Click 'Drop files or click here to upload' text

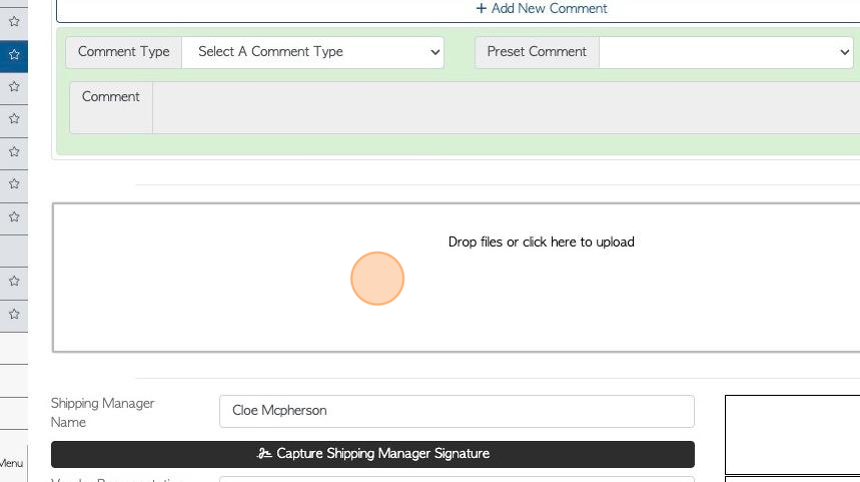[541, 242]
